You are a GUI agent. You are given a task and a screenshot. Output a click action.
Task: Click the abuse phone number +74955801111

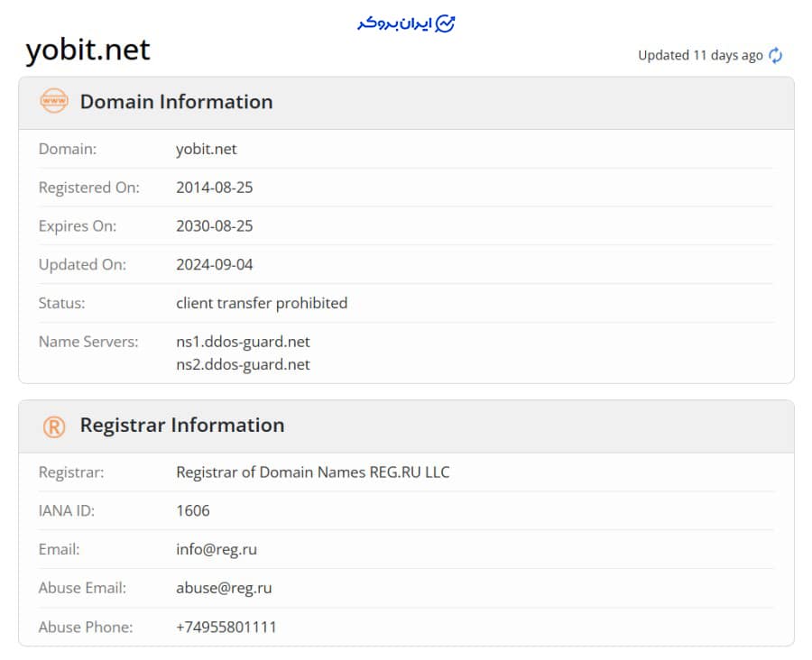[226, 627]
